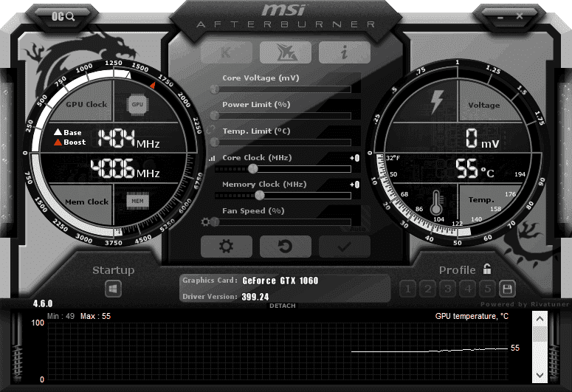Click the GPU chip icon in the clock gauge

137,104
